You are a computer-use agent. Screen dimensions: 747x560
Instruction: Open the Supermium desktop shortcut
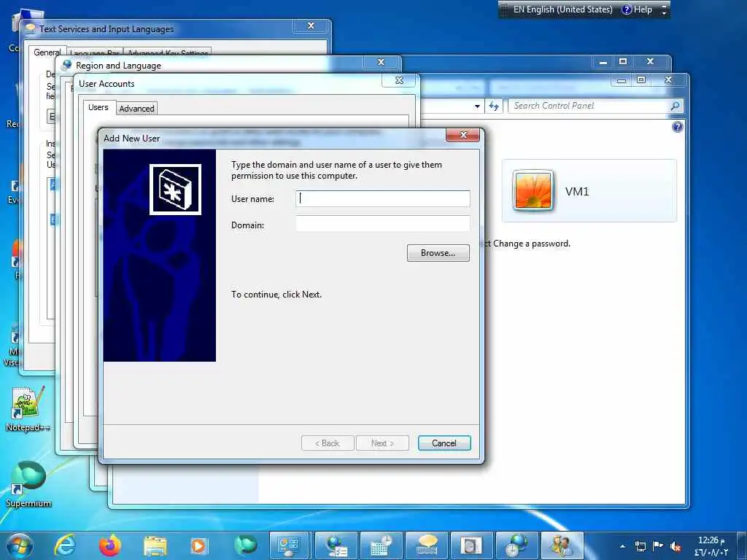[28, 483]
